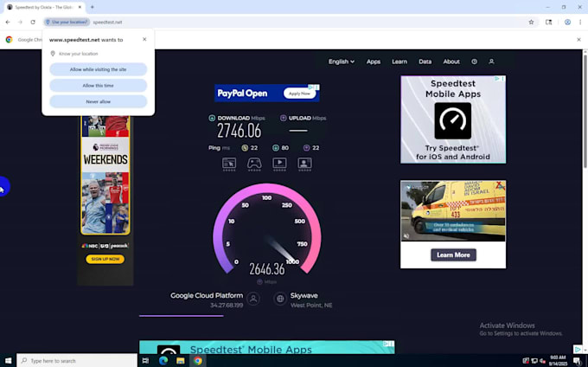
Task: Open the Chrome side panel icon
Action: pyautogui.click(x=548, y=23)
